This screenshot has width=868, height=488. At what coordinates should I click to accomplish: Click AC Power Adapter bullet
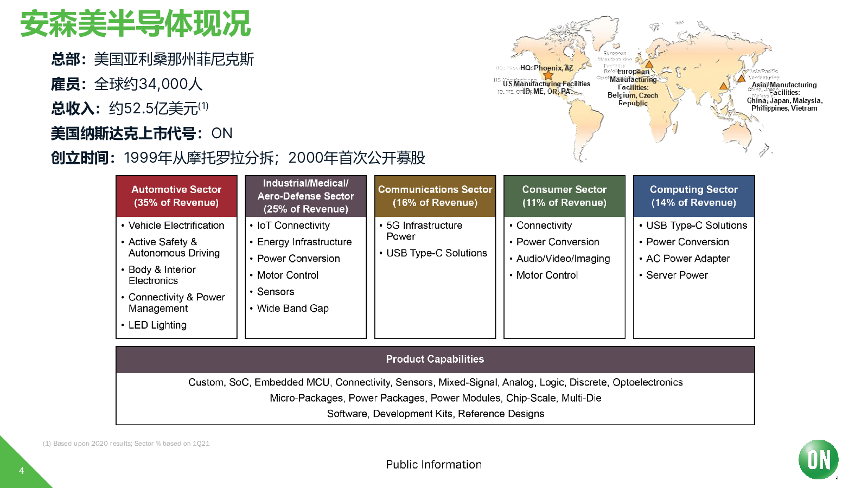click(x=688, y=259)
